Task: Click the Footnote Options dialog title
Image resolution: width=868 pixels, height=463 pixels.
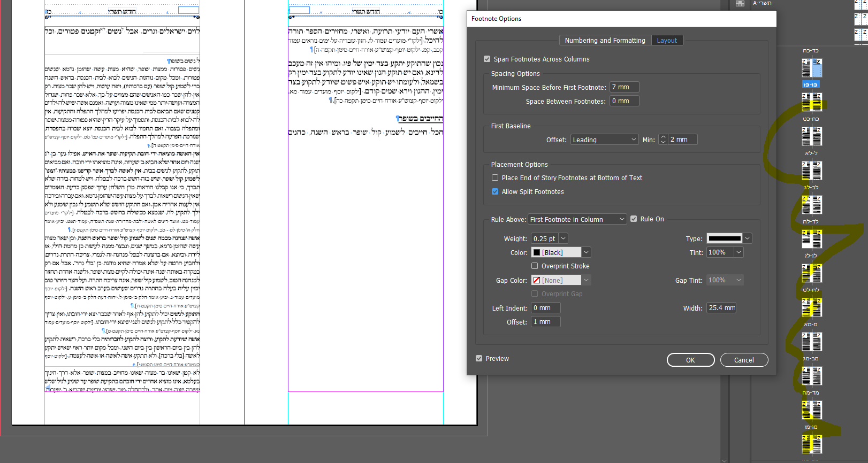Action: click(x=496, y=19)
